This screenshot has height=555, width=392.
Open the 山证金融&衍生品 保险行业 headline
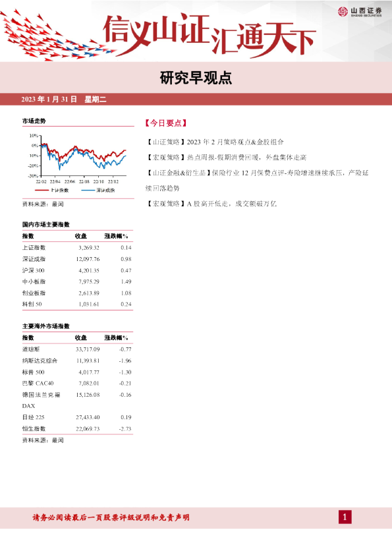pos(257,180)
